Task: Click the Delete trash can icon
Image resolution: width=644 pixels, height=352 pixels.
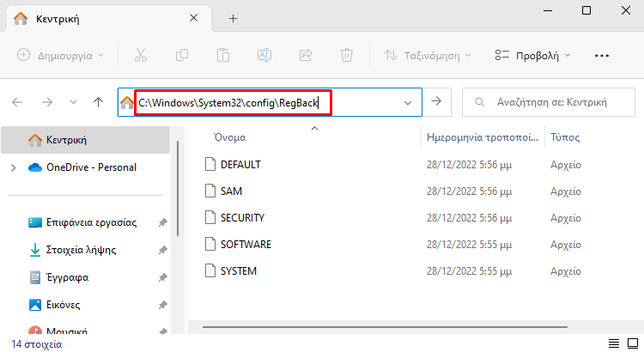Action: [x=347, y=55]
